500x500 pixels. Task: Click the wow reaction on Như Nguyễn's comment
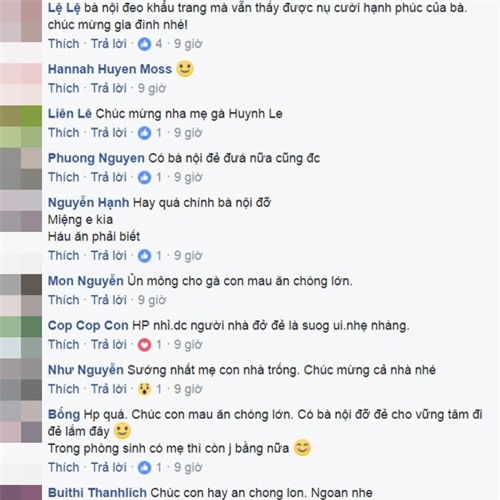pos(144,389)
